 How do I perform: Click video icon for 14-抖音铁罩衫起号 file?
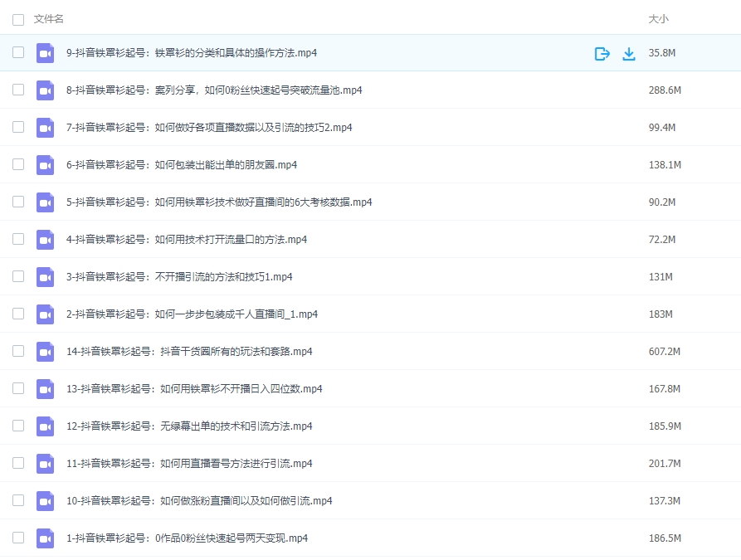click(x=45, y=352)
